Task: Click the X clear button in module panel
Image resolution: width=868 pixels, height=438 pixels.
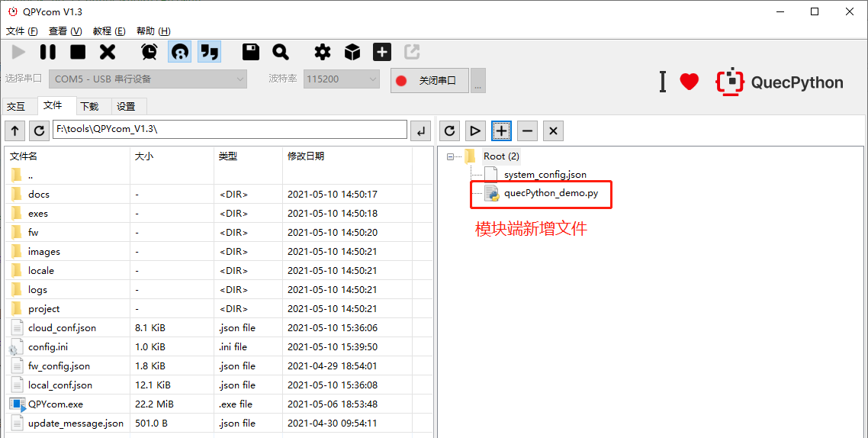Action: [553, 130]
